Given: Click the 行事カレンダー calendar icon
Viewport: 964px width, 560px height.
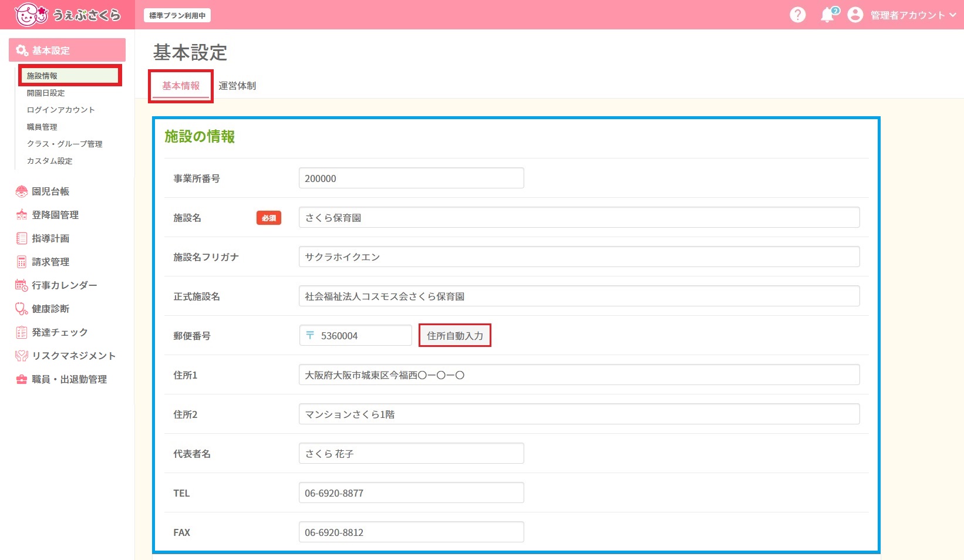Looking at the screenshot, I should [x=22, y=285].
